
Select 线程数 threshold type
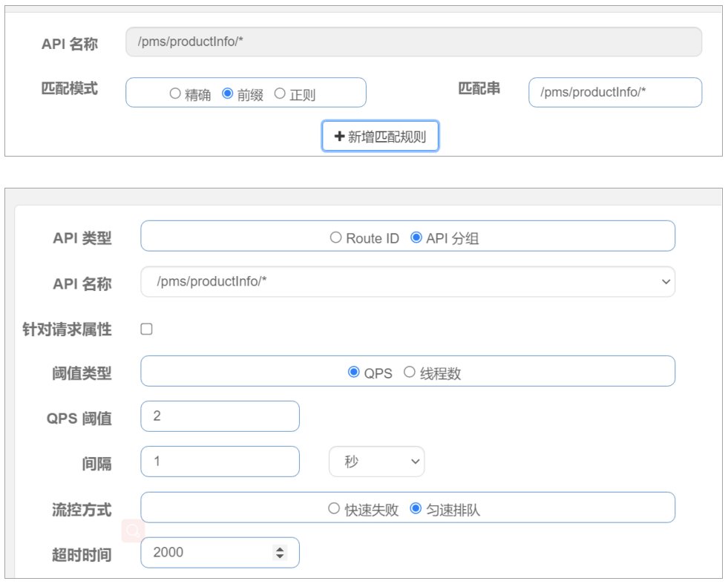409,373
